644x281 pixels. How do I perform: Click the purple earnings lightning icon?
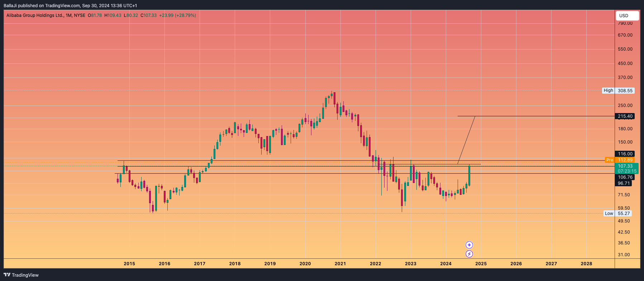pyautogui.click(x=469, y=254)
